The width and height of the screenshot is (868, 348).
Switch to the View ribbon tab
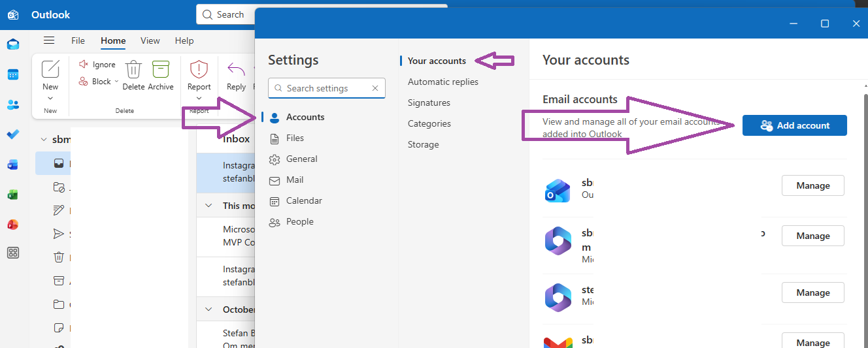point(150,40)
